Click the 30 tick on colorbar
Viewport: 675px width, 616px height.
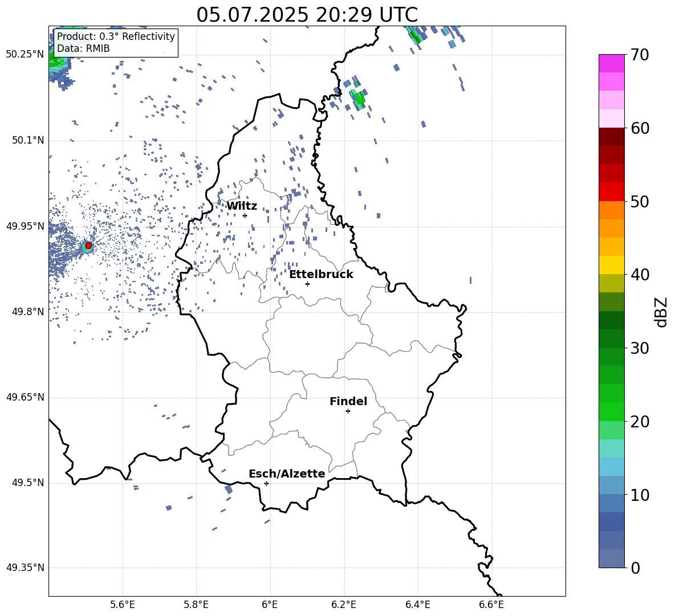640,348
